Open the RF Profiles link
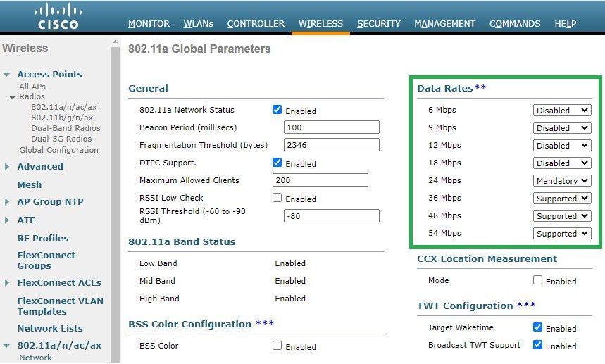Image resolution: width=605 pixels, height=364 pixels. [x=43, y=238]
